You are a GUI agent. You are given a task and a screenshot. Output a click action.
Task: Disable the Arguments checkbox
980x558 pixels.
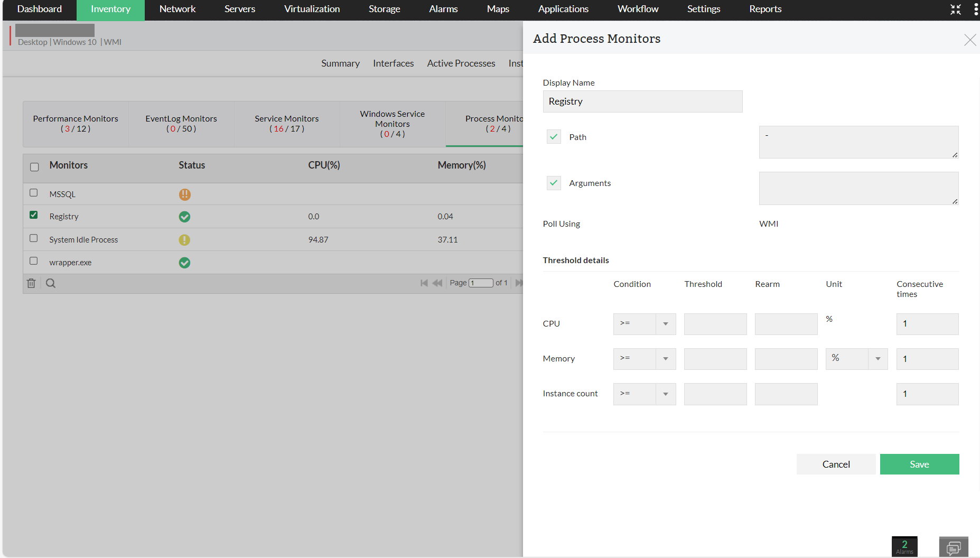coord(553,183)
